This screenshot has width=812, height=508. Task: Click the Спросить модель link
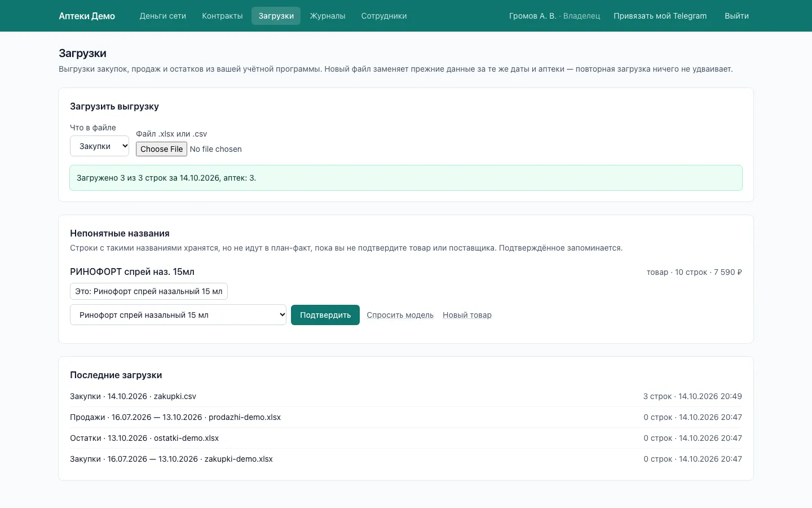[400, 315]
